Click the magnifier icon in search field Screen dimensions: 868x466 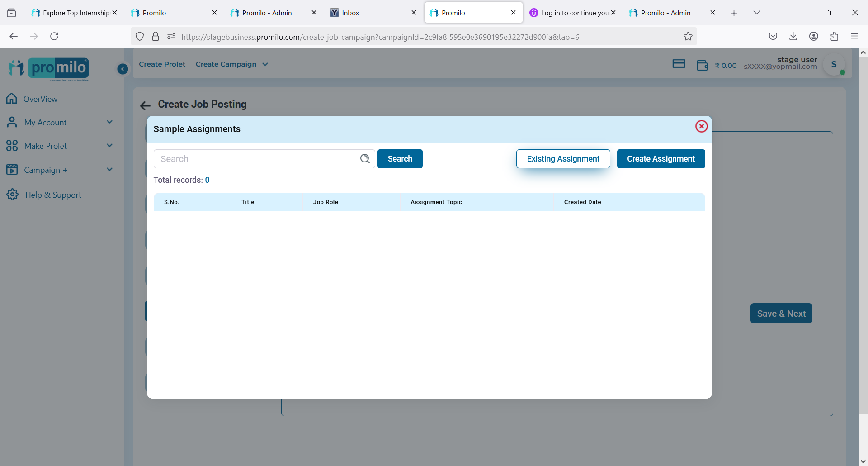click(365, 159)
